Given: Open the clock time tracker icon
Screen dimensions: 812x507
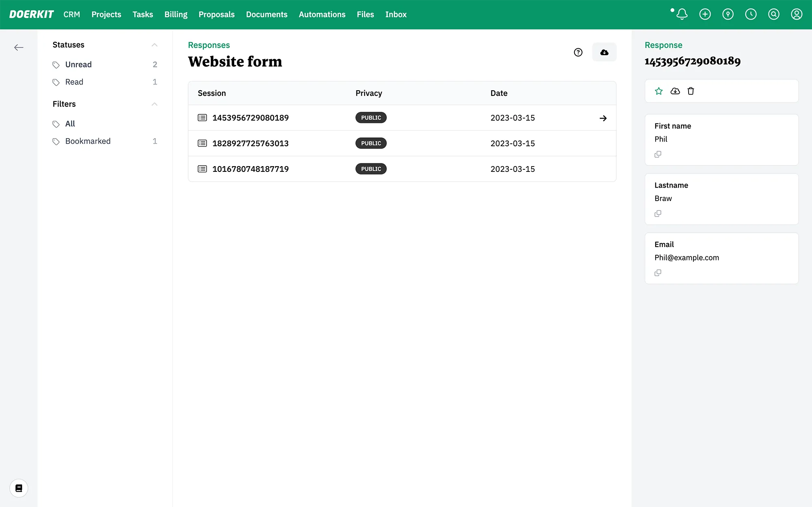Looking at the screenshot, I should click(751, 14).
